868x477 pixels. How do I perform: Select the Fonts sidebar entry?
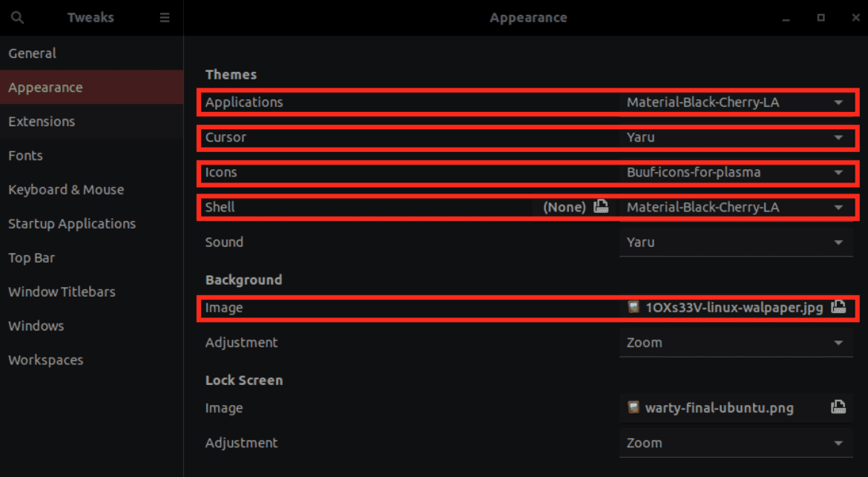pos(25,155)
